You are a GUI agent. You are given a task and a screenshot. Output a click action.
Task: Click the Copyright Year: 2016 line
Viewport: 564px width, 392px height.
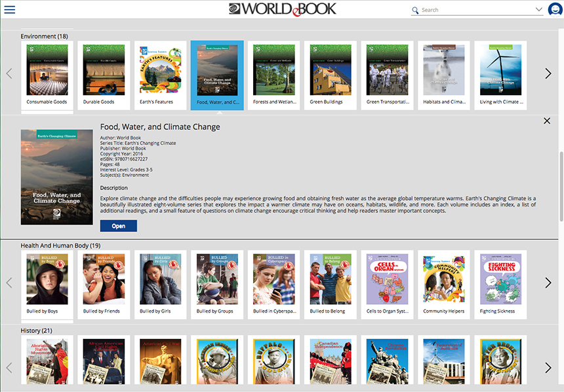[x=121, y=153]
